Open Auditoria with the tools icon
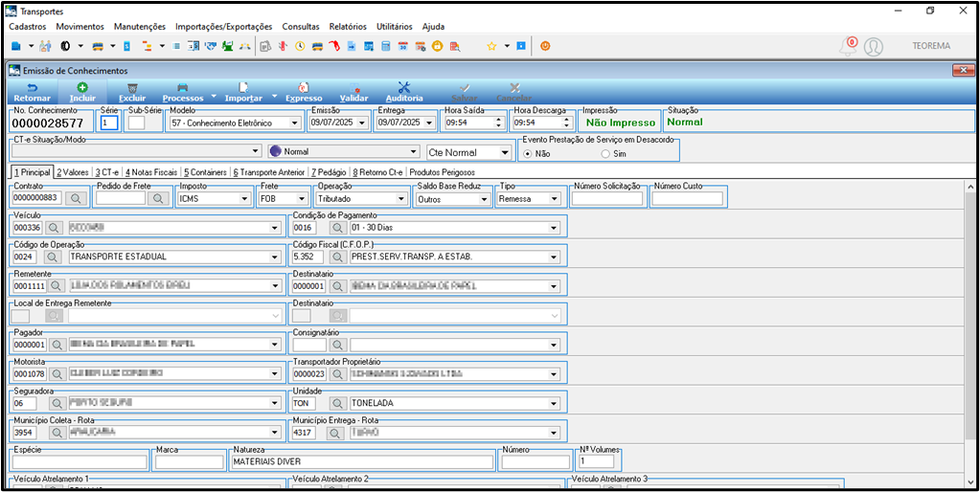980x492 pixels. coord(404,92)
